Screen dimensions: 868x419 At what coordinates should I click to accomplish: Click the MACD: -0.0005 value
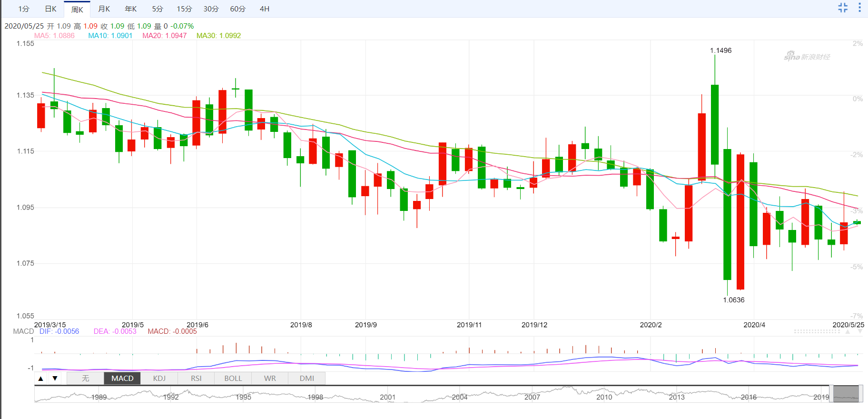tap(172, 331)
